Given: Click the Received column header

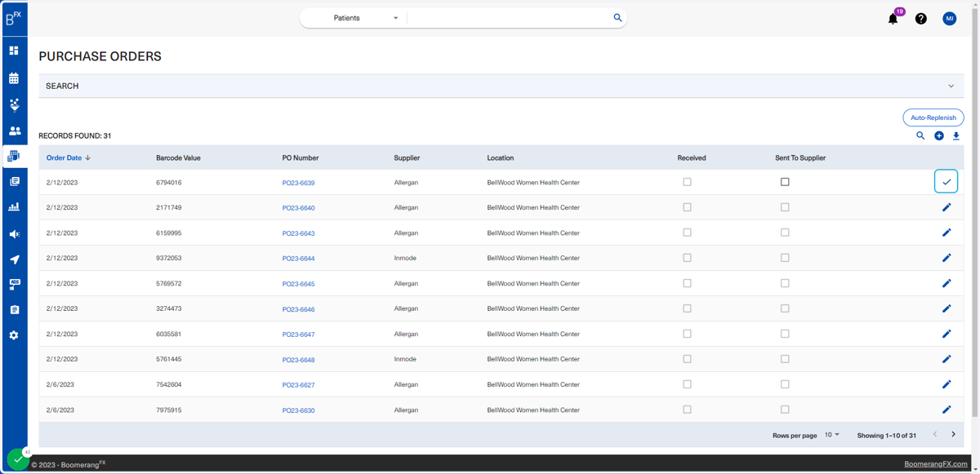Looking at the screenshot, I should 692,157.
